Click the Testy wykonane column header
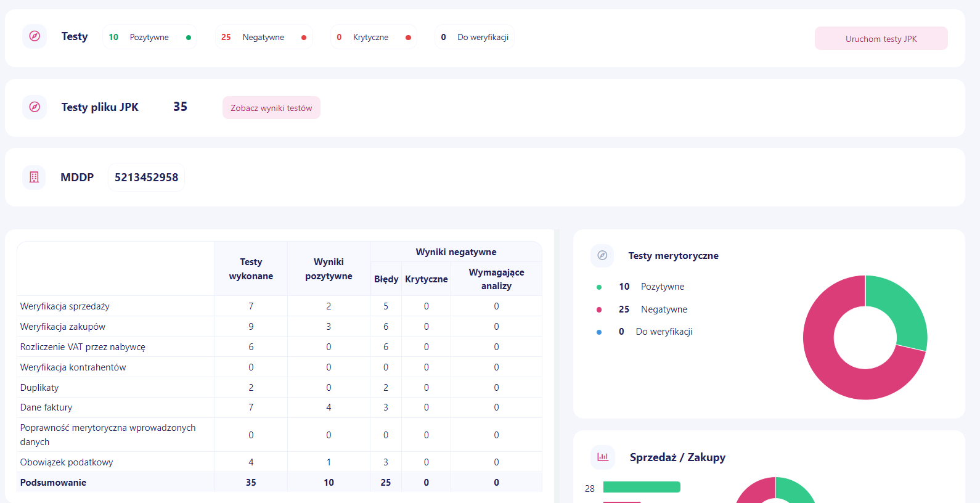This screenshot has height=503, width=980. coord(251,269)
